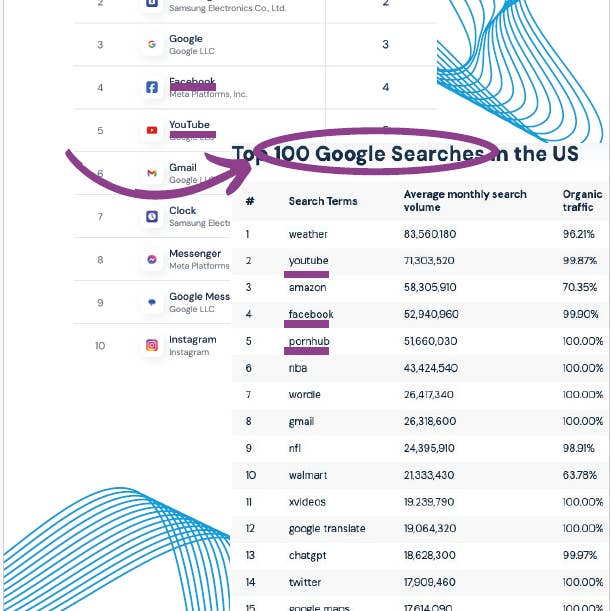
Task: Select the YouTube play icon
Action: pos(152,130)
